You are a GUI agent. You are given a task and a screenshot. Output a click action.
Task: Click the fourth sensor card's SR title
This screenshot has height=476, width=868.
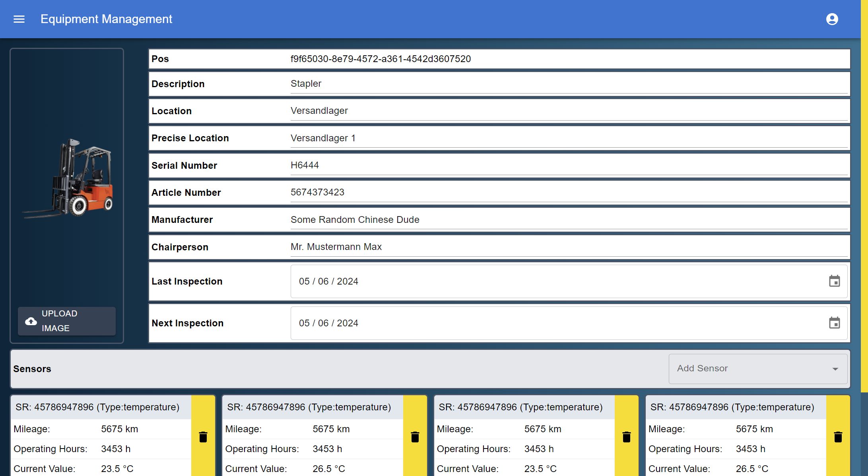pyautogui.click(x=732, y=407)
